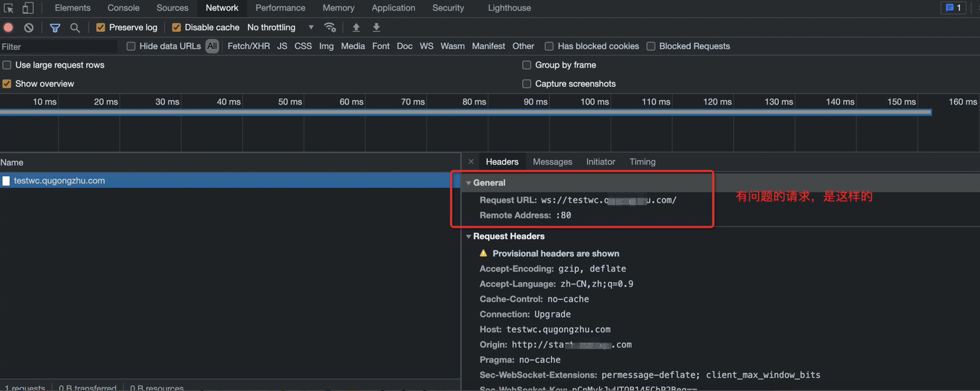
Task: Filter requests by Fetch/XHR type
Action: (248, 46)
